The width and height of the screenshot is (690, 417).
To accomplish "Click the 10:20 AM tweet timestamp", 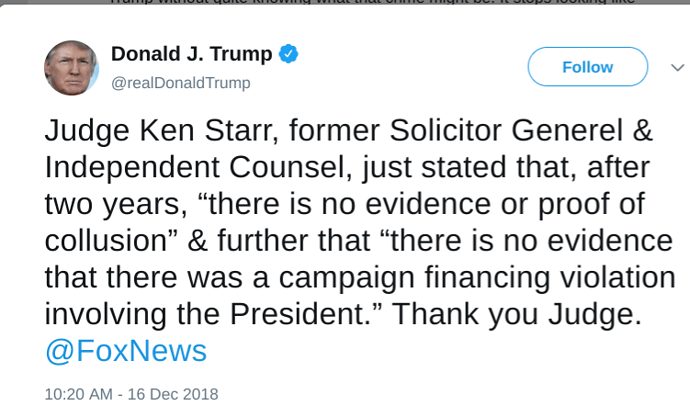I will pyautogui.click(x=76, y=394).
